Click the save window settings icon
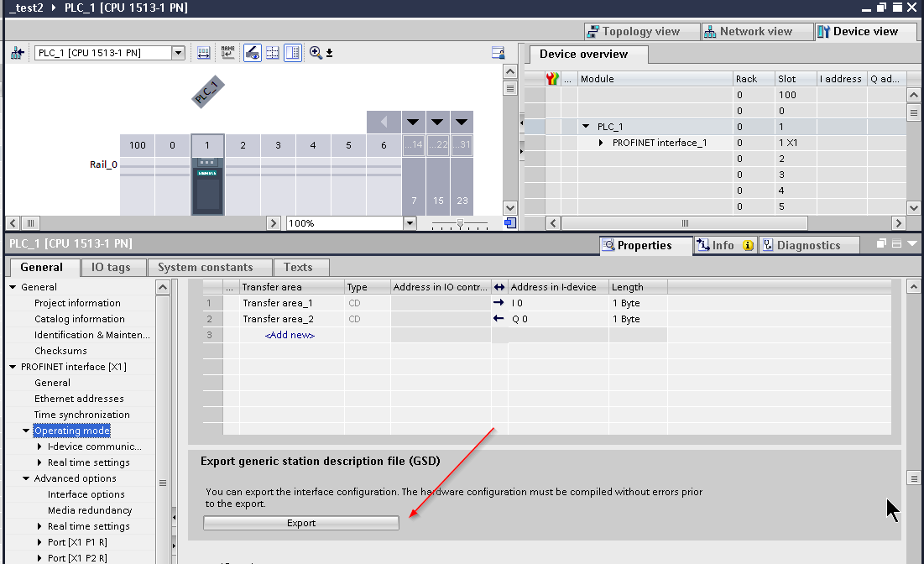Viewport: 924px width, 564px height. coord(498,53)
